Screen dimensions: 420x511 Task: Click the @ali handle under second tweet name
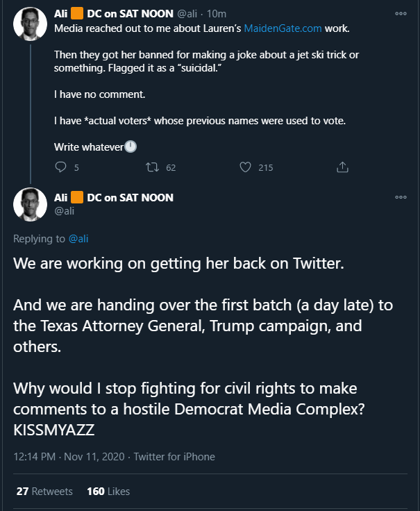click(64, 211)
